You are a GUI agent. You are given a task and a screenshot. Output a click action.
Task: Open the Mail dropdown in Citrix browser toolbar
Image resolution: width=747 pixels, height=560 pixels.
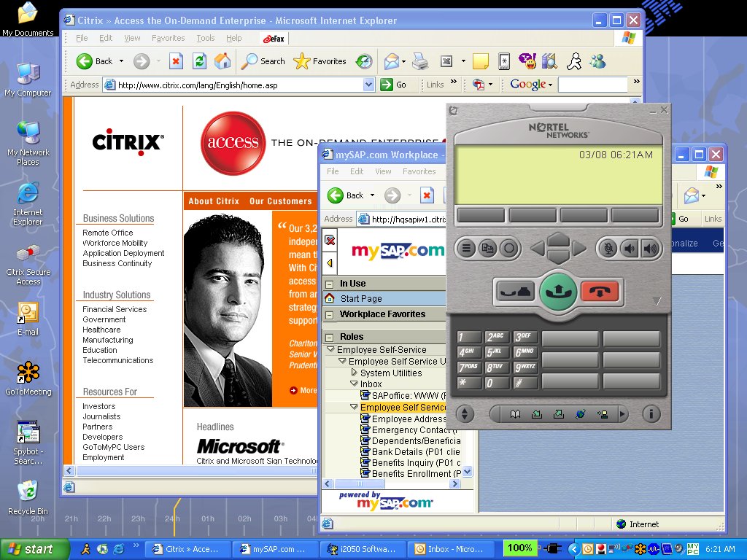[403, 61]
